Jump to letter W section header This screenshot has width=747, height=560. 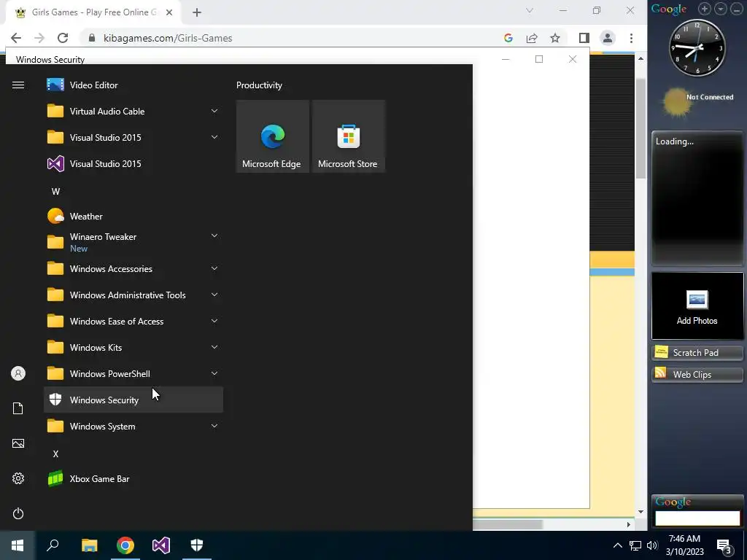coord(55,192)
